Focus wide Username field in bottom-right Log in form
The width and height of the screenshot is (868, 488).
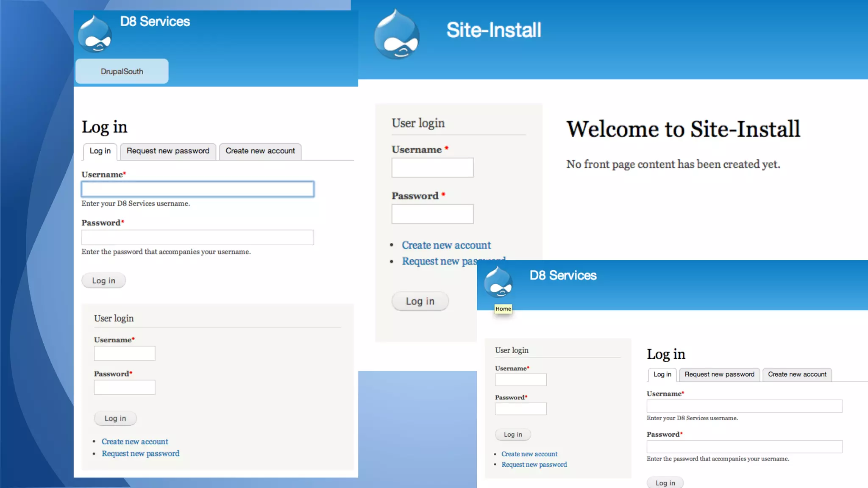click(x=745, y=406)
